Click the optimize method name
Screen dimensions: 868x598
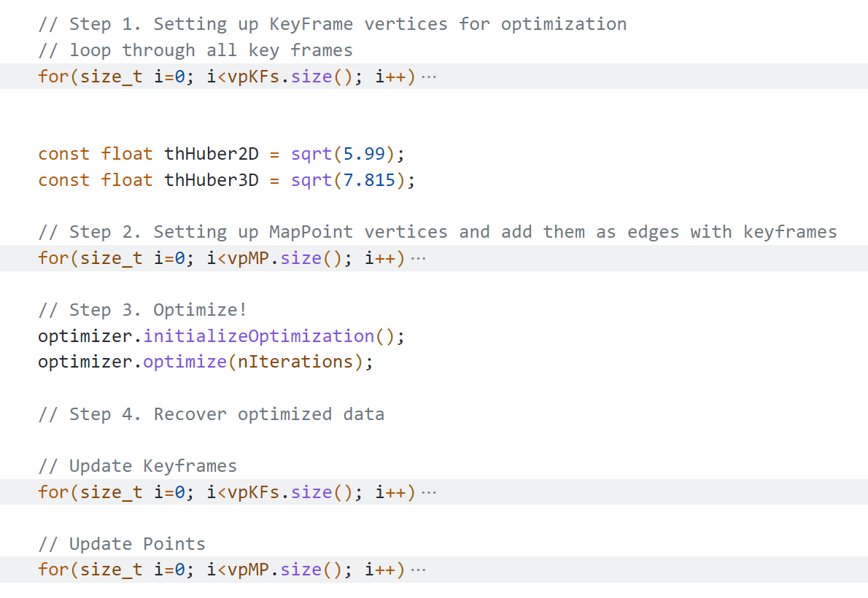coord(185,362)
